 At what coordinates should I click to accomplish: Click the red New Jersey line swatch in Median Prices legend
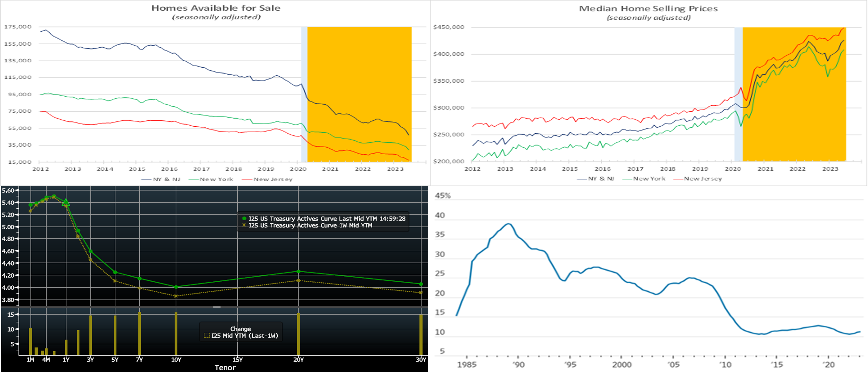678,179
